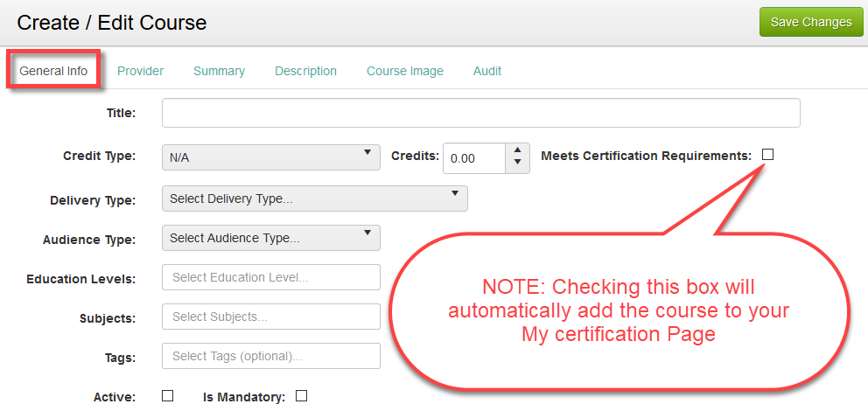This screenshot has width=868, height=411.
Task: Click the Delivery Type label
Action: (x=93, y=200)
